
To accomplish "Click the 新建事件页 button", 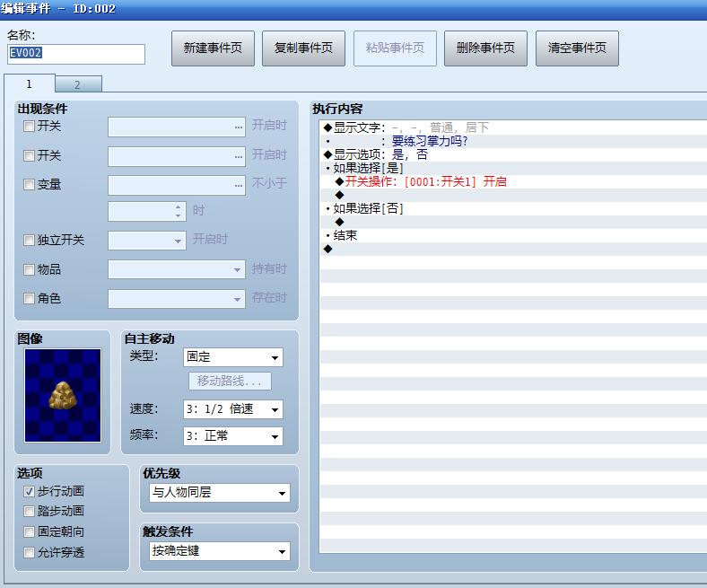I will (213, 48).
